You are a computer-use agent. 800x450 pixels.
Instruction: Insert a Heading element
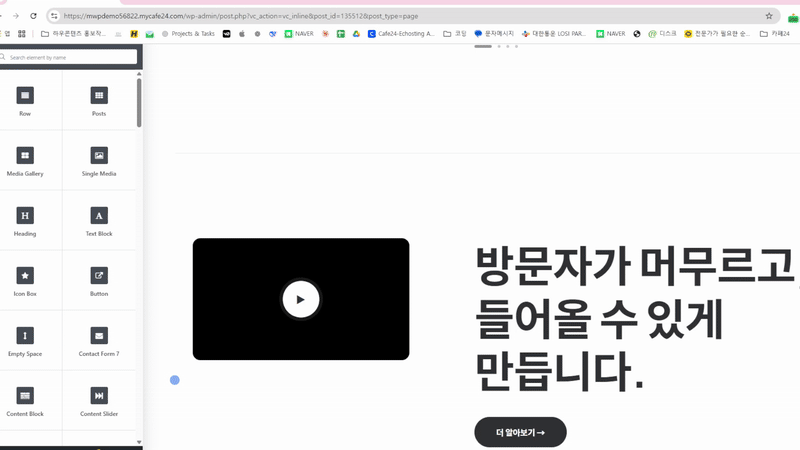25,215
